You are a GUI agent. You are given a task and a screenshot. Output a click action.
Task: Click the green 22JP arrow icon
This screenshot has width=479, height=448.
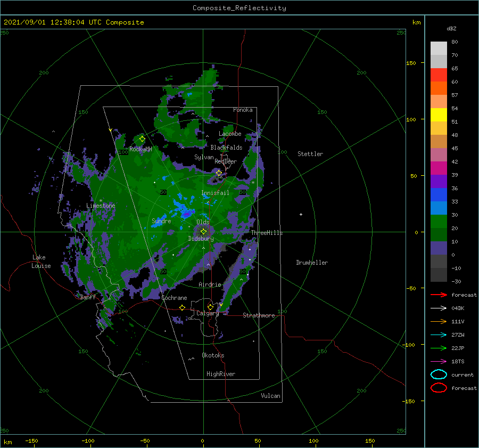[439, 348]
